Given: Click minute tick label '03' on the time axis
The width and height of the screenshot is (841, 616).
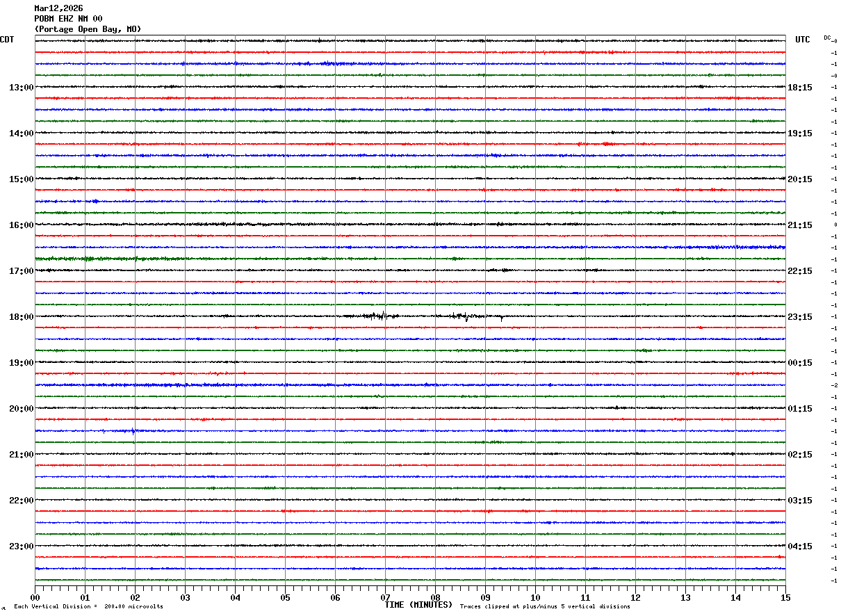Looking at the screenshot, I should (x=185, y=597).
